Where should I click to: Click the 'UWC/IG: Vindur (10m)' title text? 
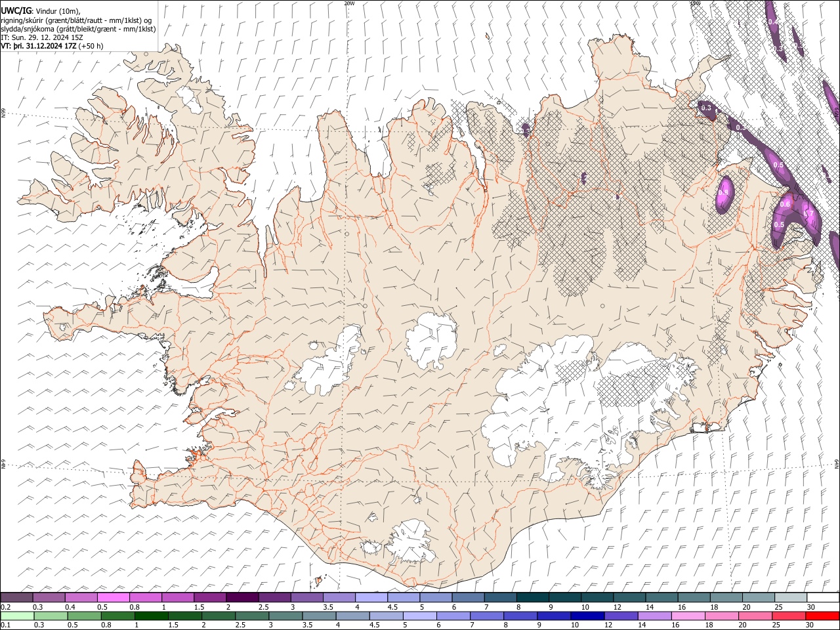click(x=41, y=11)
